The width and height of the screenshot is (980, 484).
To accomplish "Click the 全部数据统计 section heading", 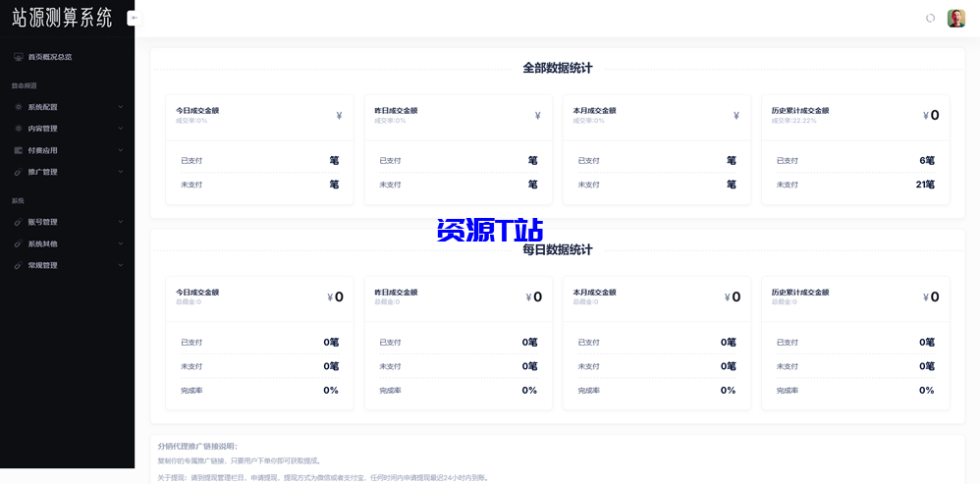I will (558, 69).
